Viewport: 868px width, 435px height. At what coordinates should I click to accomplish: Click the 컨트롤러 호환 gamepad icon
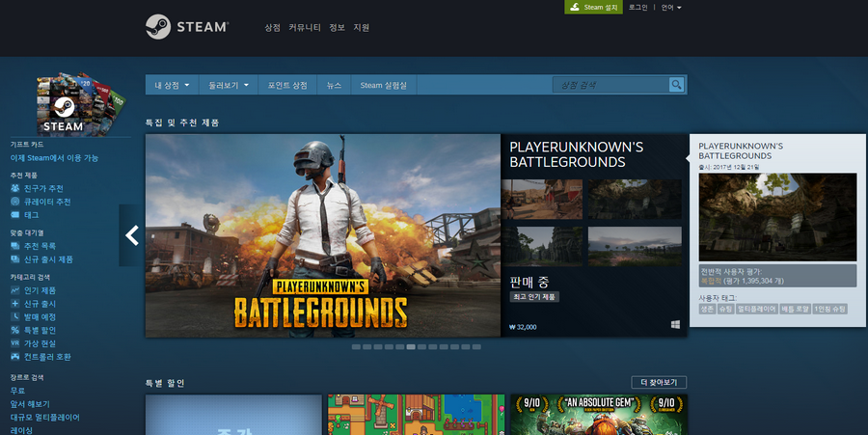(14, 357)
